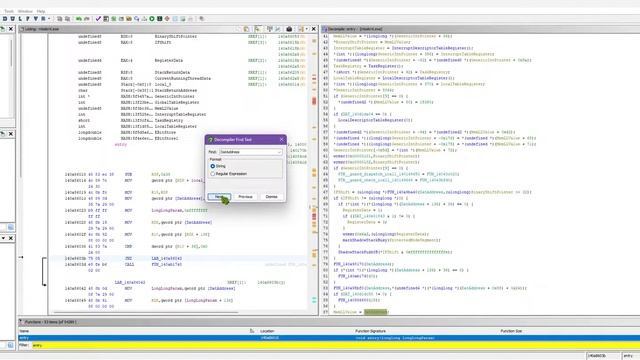Viewport: 640px width, 360px height.
Task: Open the Tools menu
Action: tap(9, 11)
